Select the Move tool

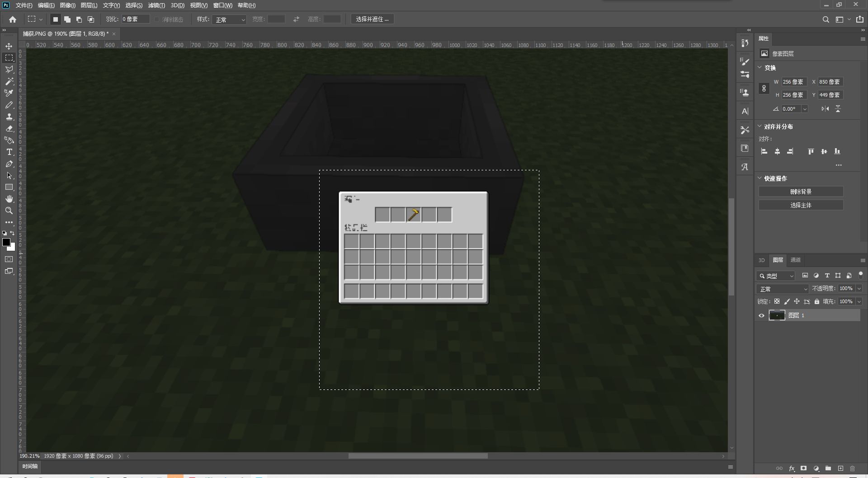point(9,46)
